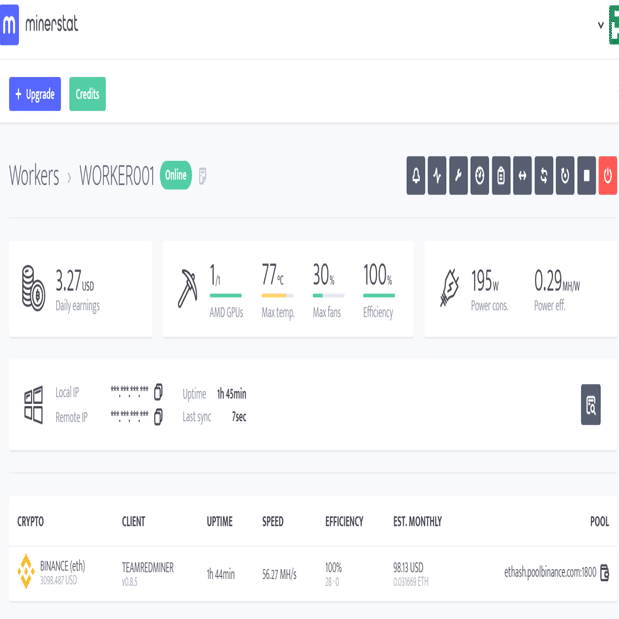Click the CLIENT column header
Image resolution: width=619 pixels, height=619 pixels.
133,521
